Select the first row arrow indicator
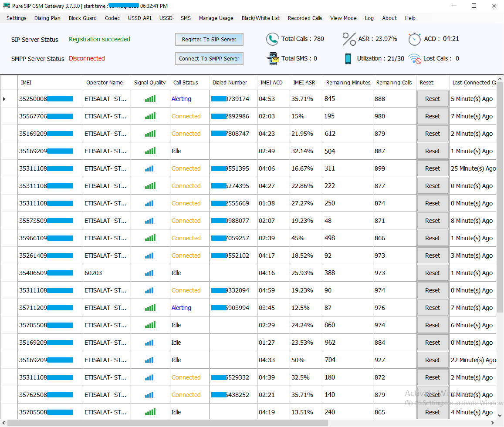 click(4, 99)
